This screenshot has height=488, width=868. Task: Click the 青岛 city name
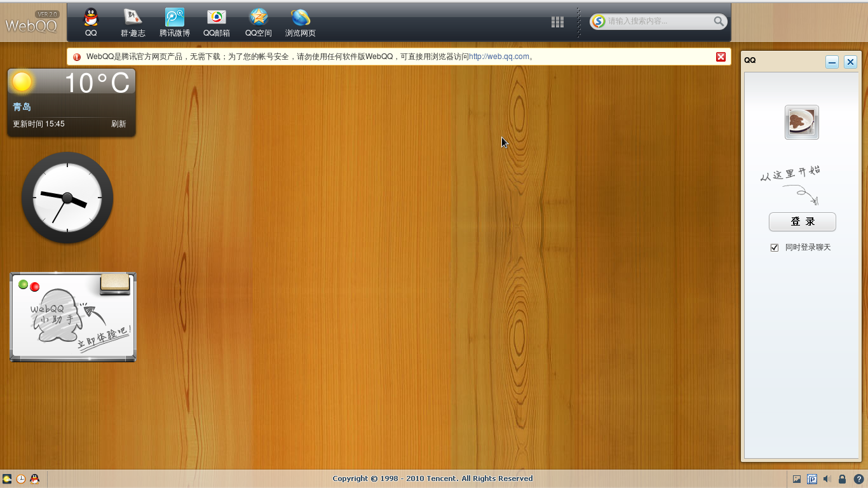22,107
